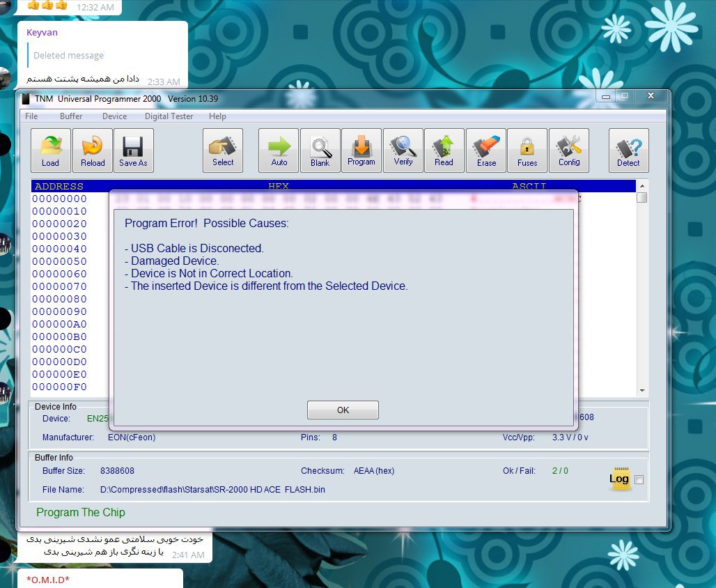Run the Auto operation button
The image size is (716, 588).
coord(279,150)
